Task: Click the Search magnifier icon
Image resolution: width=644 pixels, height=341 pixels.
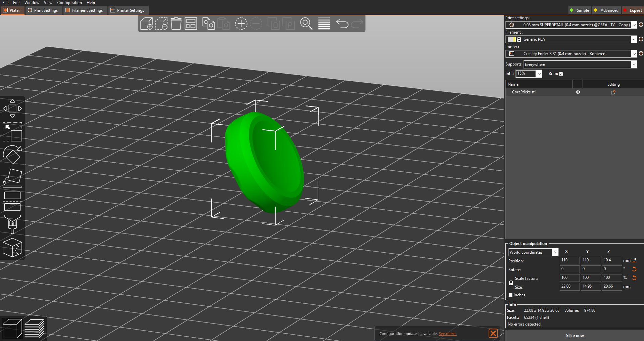Action: tap(306, 24)
